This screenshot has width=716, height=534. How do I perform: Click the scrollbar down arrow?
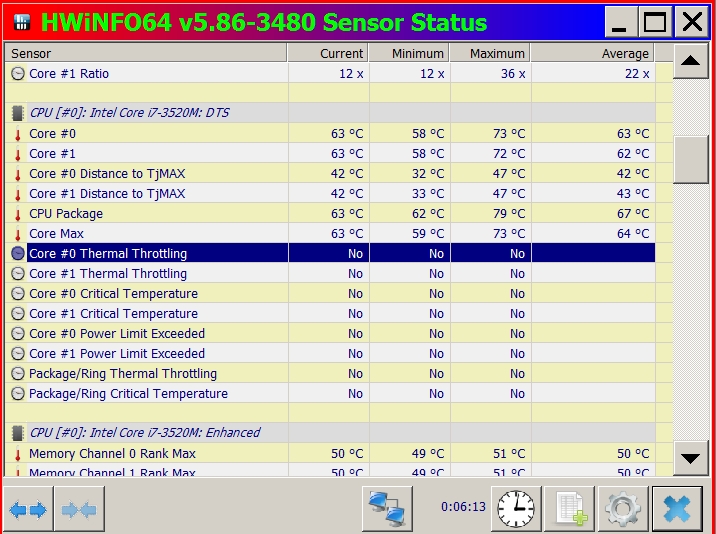pos(690,458)
